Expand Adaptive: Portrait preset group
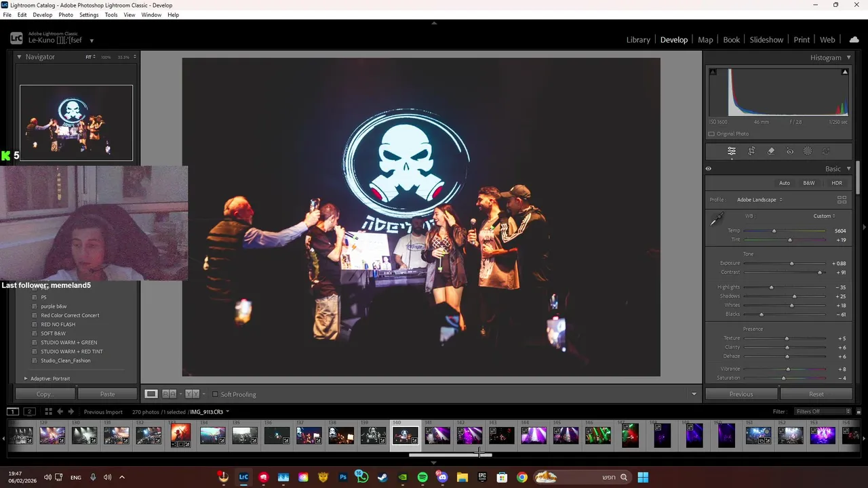This screenshot has width=868, height=488. [x=26, y=378]
